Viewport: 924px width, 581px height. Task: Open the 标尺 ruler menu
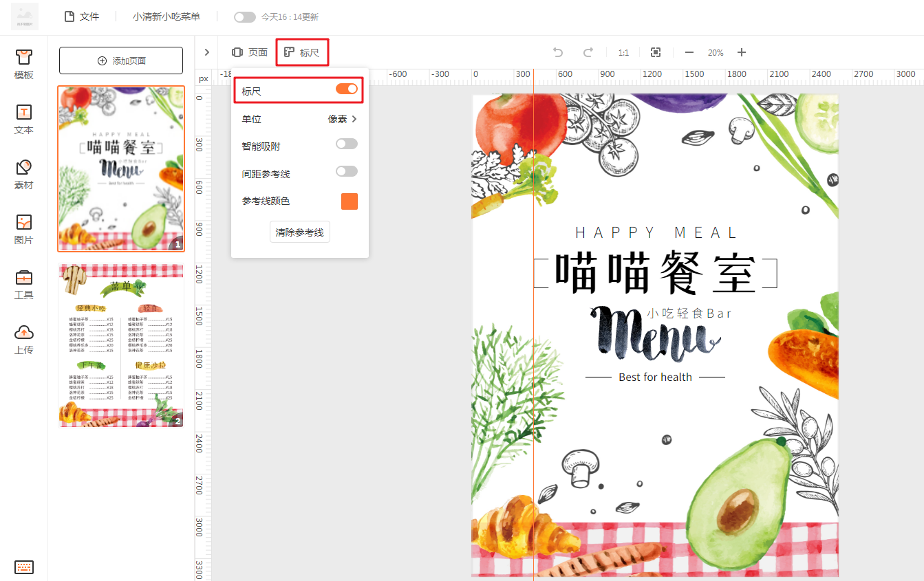pyautogui.click(x=302, y=52)
